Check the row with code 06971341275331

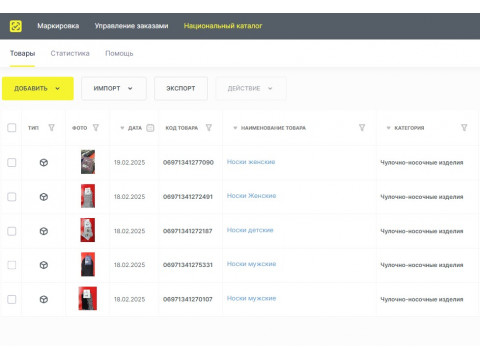[12, 265]
